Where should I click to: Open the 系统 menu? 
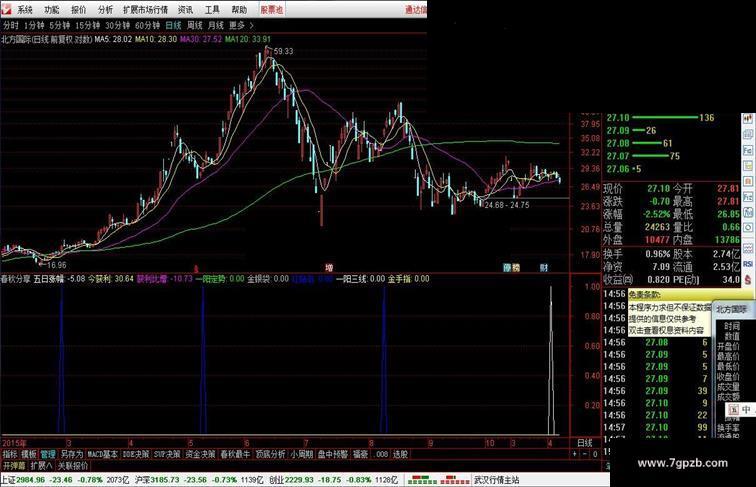(x=25, y=9)
